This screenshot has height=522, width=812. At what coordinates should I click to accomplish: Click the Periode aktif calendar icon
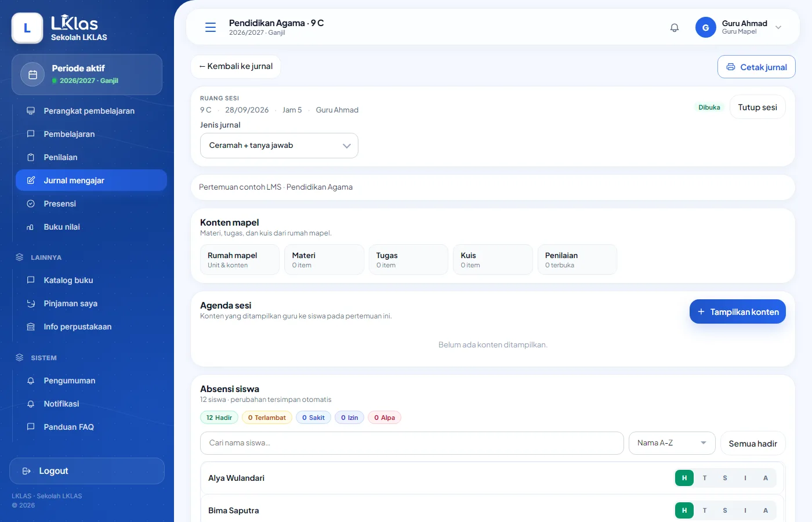tap(33, 75)
